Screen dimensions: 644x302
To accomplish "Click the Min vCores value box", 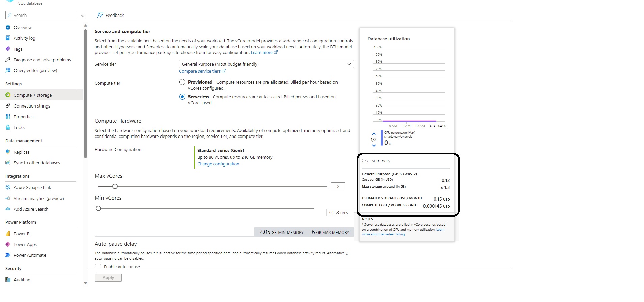I will 340,212.
